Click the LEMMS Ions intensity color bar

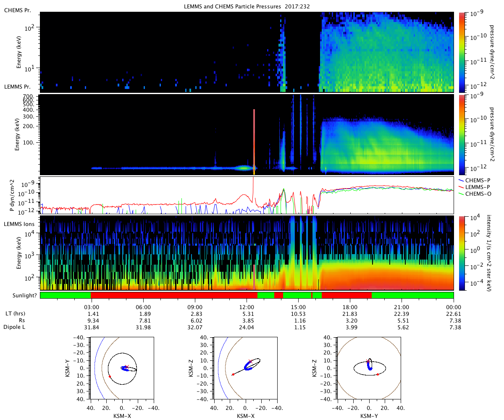[x=462, y=253]
